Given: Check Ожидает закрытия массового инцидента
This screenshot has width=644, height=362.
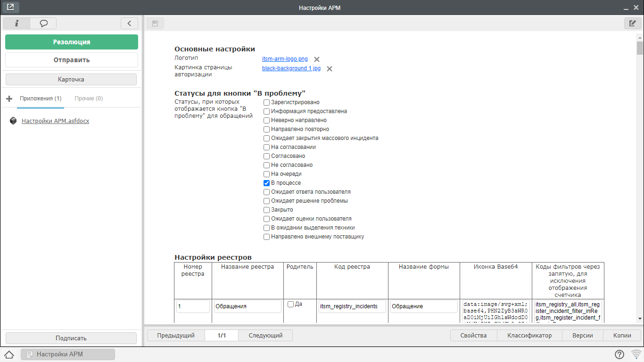Looking at the screenshot, I should [267, 138].
